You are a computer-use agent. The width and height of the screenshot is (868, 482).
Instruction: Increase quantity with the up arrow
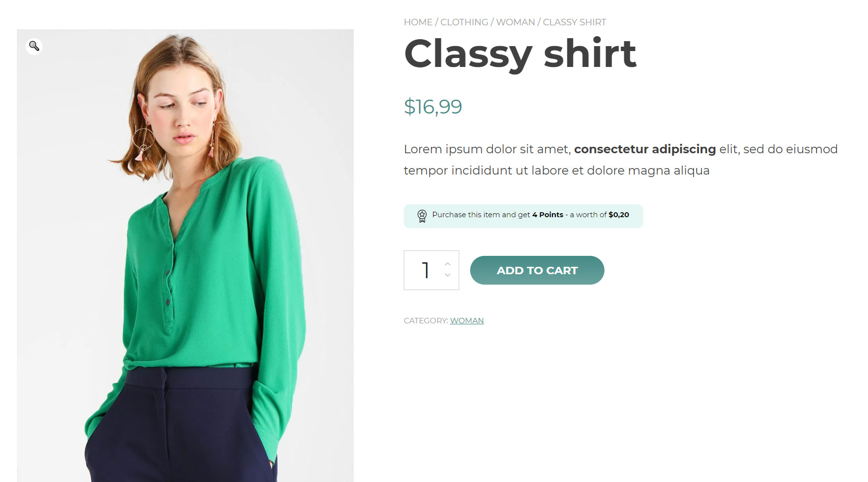(447, 264)
